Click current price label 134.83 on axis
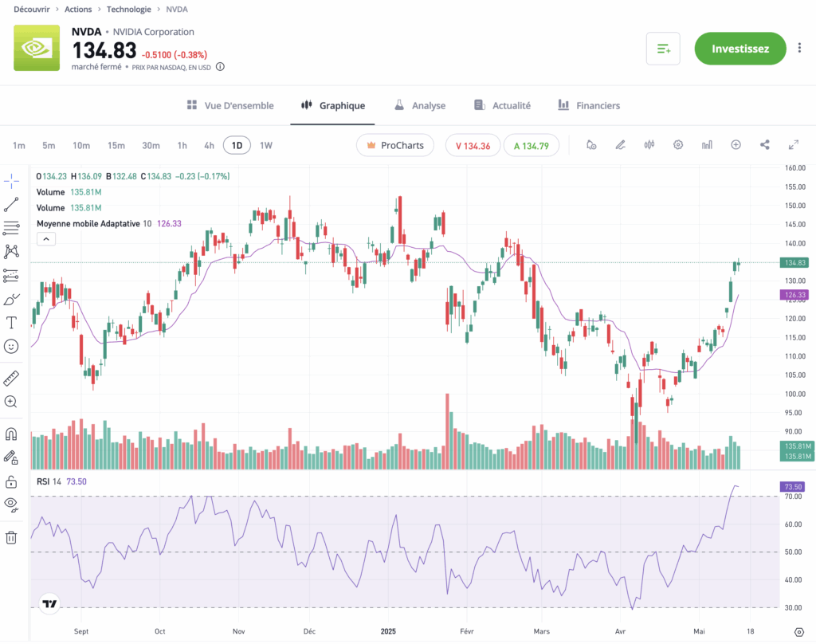The image size is (816, 644). [x=794, y=263]
